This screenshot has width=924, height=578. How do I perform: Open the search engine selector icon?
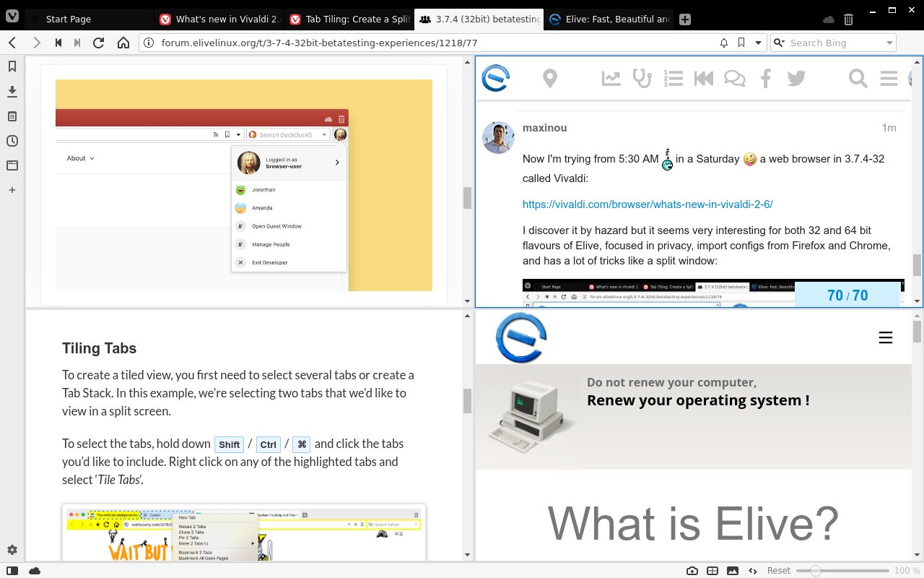coord(779,43)
